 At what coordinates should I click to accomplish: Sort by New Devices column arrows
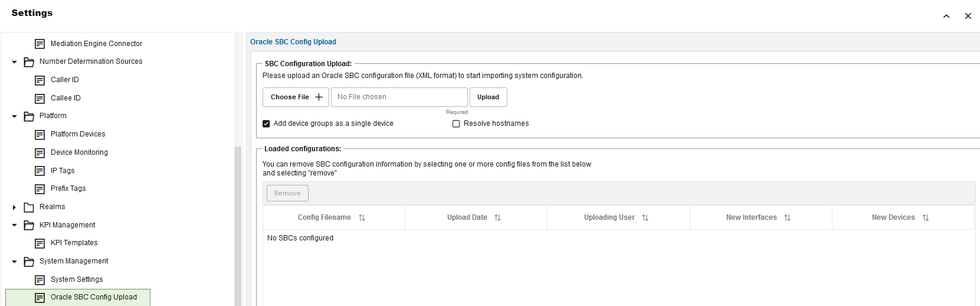(926, 218)
